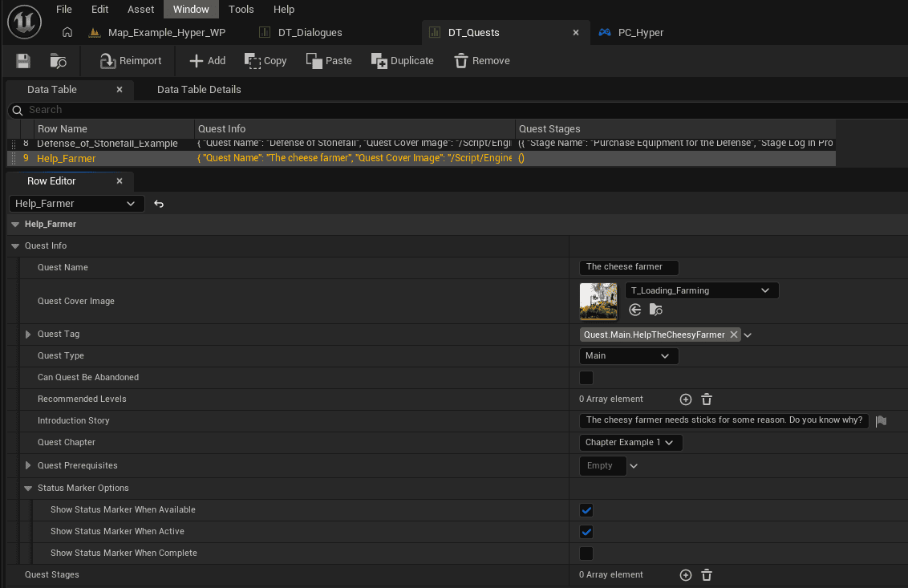Viewport: 908px width, 588px height.
Task: Click the Quest Cover Image thumbnail
Action: 598,302
